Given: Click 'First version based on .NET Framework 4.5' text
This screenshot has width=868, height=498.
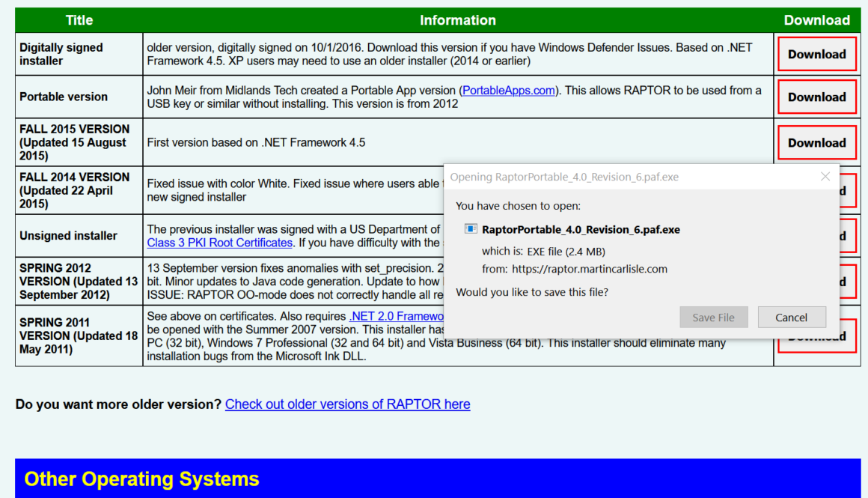Looking at the screenshot, I should coord(256,143).
